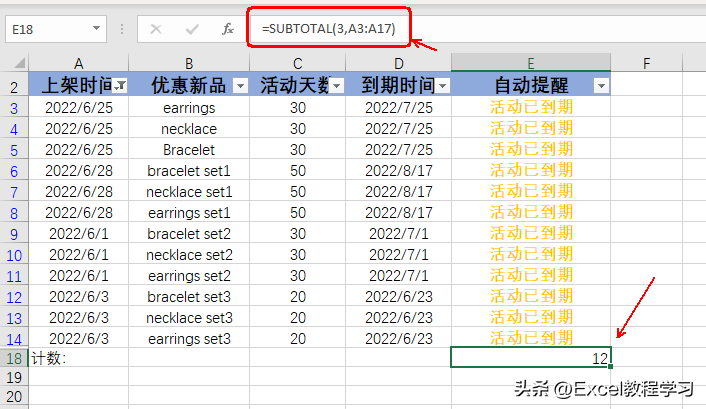Open filter dropdown for 活动天数 column
This screenshot has height=409, width=706.
[x=337, y=86]
